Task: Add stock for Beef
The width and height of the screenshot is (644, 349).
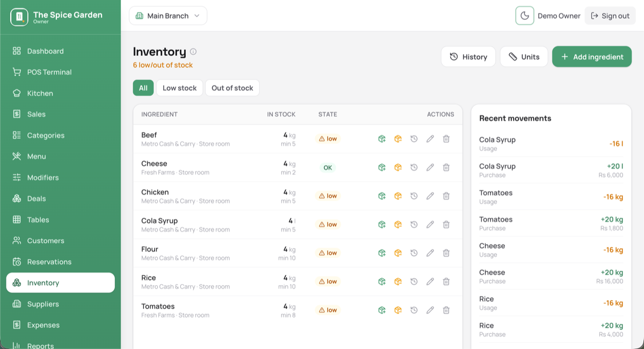Action: click(382, 139)
